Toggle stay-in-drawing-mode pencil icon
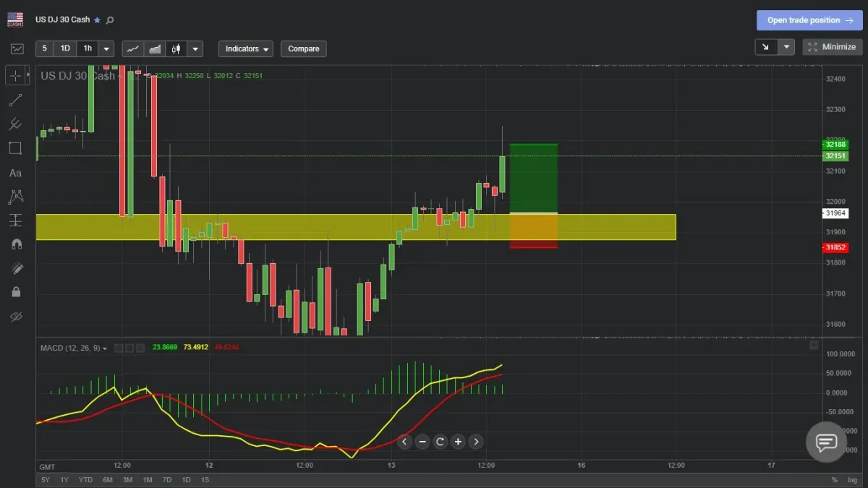Screen dimensions: 868x488 16,268
